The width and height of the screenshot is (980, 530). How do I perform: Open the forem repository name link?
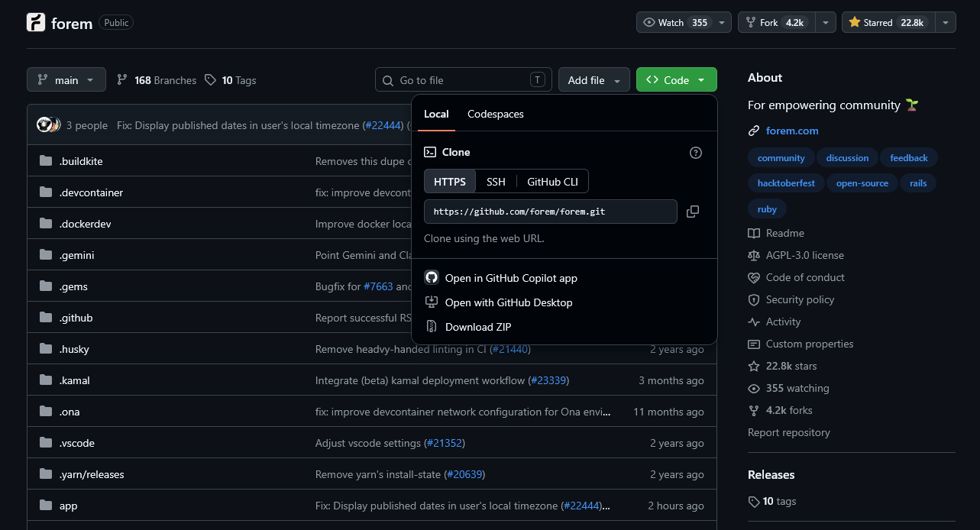[x=72, y=24]
